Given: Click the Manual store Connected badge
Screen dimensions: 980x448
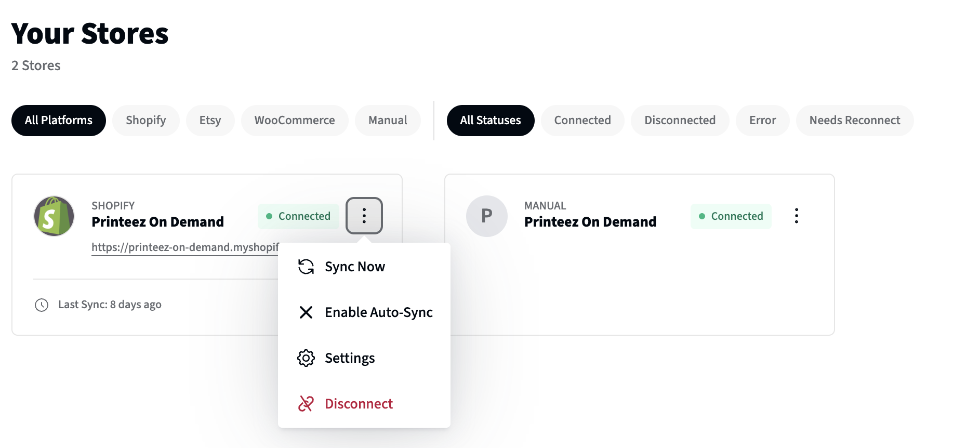Looking at the screenshot, I should point(731,216).
